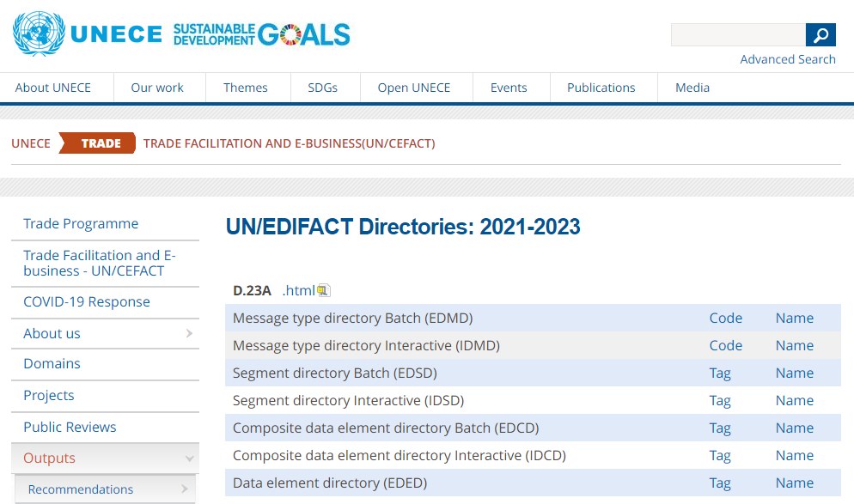Viewport: 854px width, 504px height.
Task: Open Trade Programme in sidebar
Action: pyautogui.click(x=81, y=224)
